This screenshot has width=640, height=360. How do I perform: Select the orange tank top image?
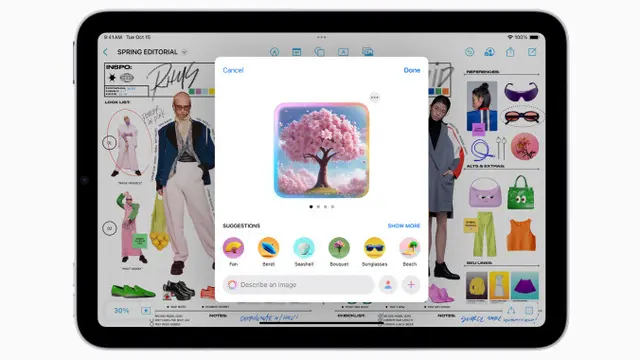[521, 235]
